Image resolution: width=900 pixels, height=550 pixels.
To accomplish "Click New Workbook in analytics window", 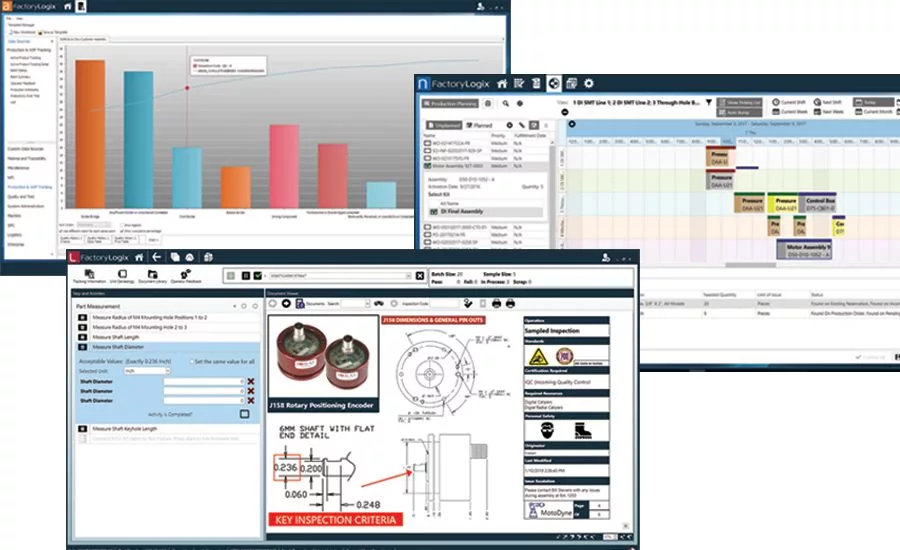I will tap(21, 33).
